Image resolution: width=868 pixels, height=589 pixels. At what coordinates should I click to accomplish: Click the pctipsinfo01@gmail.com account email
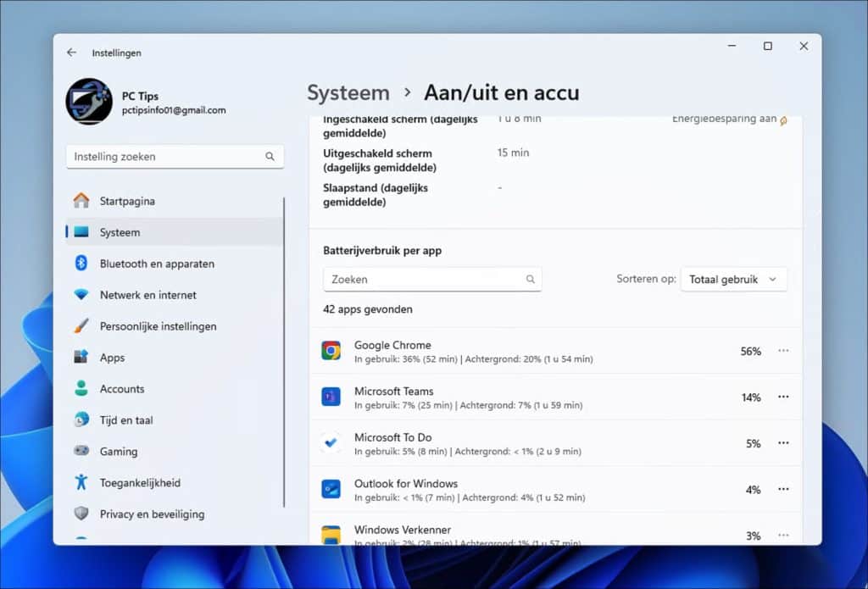pos(174,110)
